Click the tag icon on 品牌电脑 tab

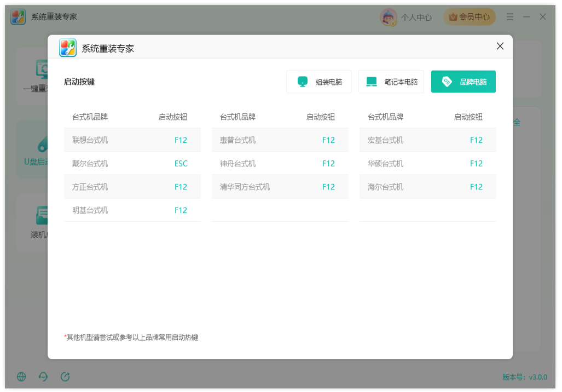tap(447, 82)
